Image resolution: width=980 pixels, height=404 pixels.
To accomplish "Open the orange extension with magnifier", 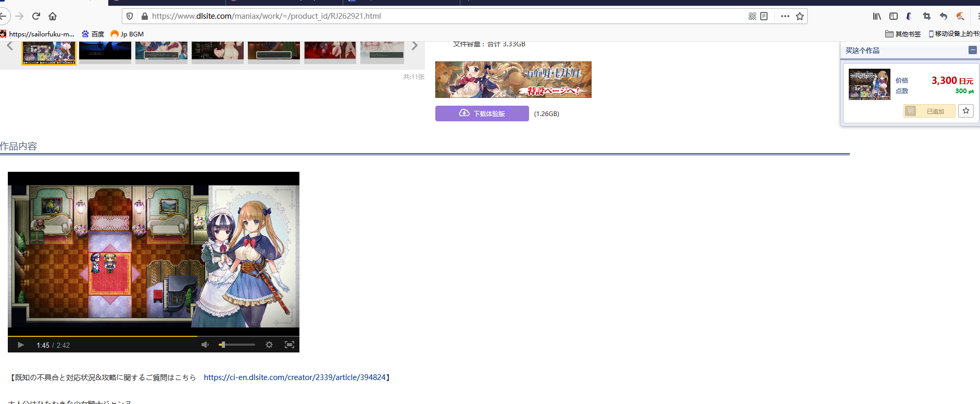I will tap(960, 16).
